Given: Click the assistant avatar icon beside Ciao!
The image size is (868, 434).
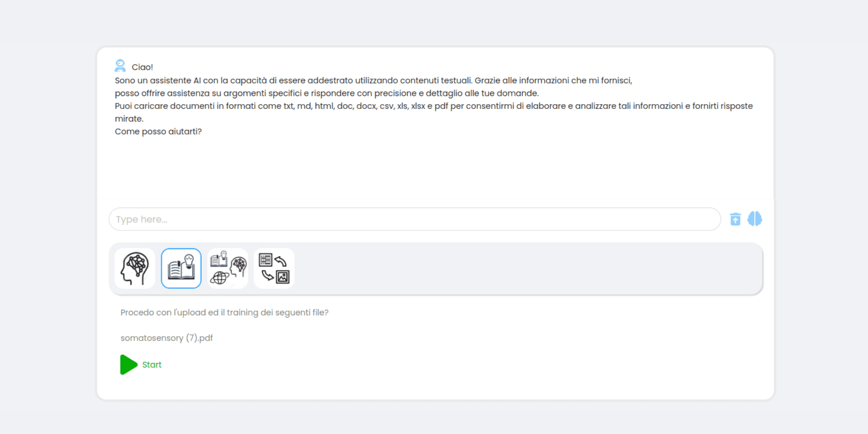Looking at the screenshot, I should (120, 66).
